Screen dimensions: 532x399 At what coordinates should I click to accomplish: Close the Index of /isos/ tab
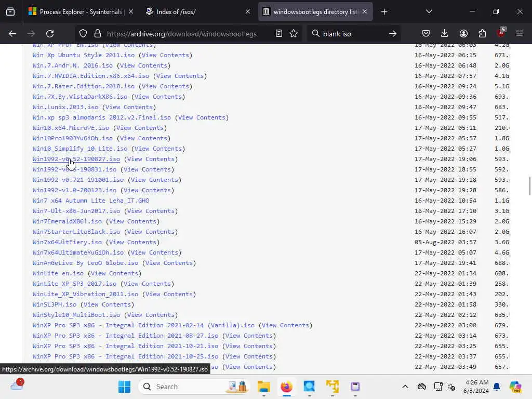pos(248,12)
